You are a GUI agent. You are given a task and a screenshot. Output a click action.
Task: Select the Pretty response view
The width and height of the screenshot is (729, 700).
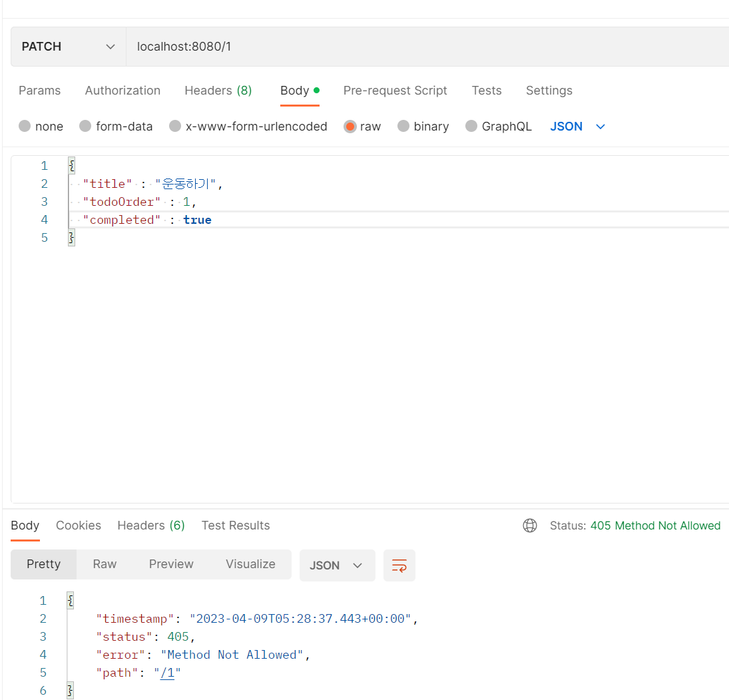point(44,564)
